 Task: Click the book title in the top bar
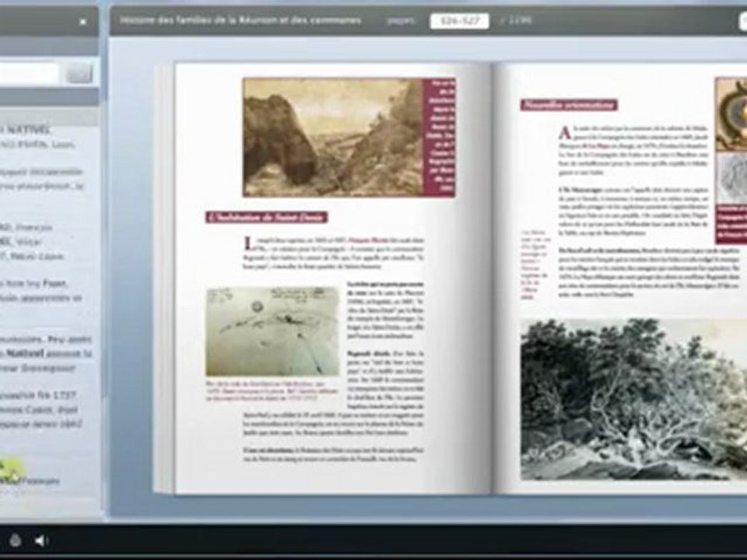240,20
